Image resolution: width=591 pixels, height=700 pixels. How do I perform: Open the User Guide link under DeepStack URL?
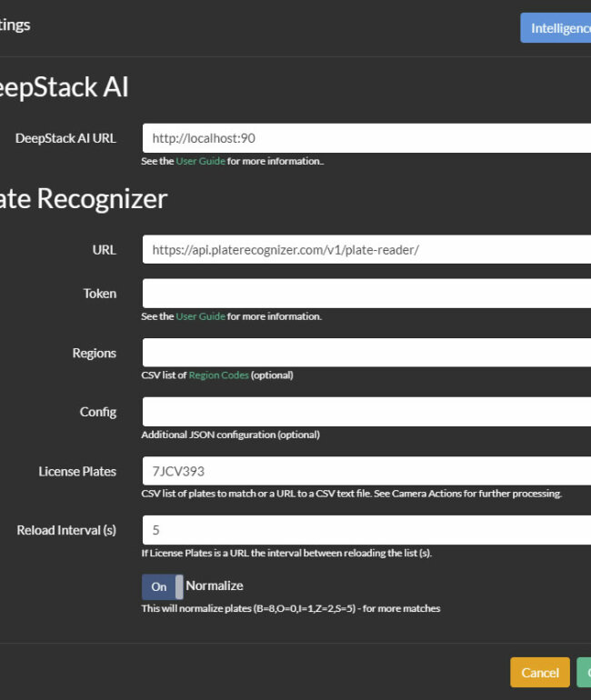pyautogui.click(x=200, y=161)
